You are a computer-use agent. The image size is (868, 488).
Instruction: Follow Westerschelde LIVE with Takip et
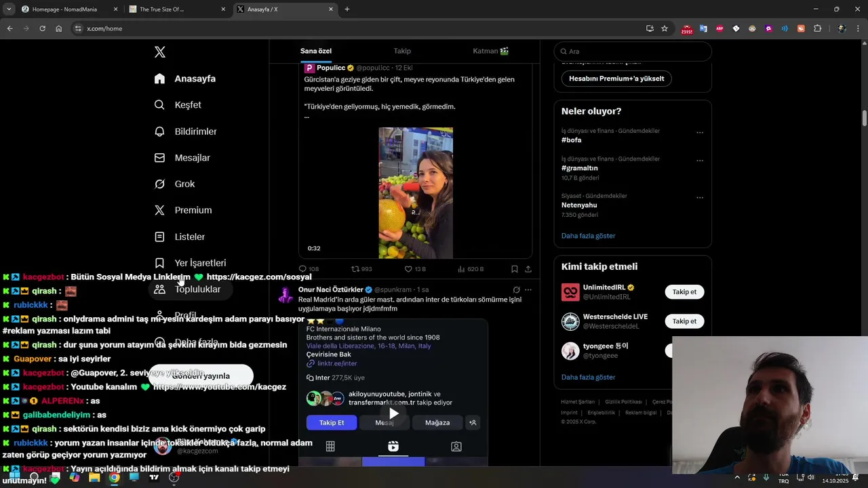pyautogui.click(x=684, y=321)
